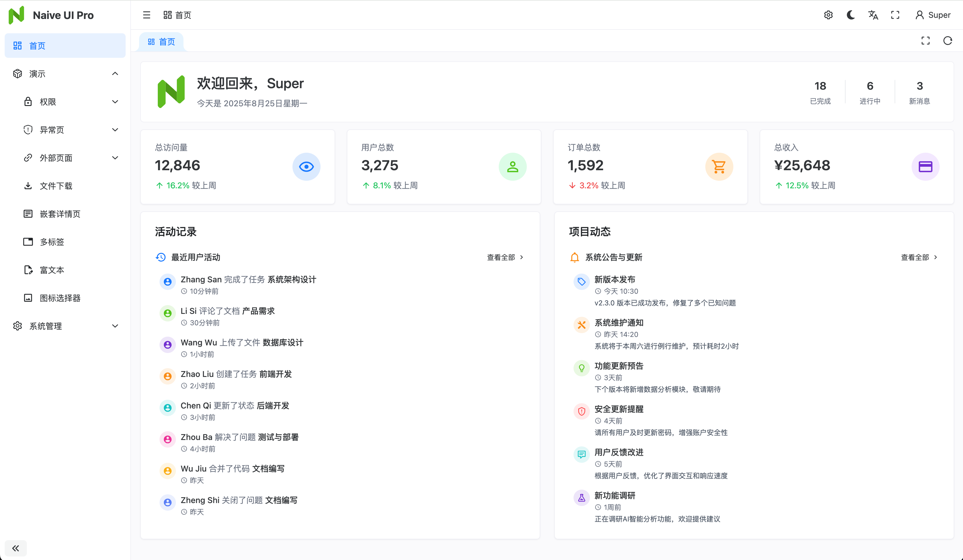The image size is (963, 560).
Task: Enter fullscreen using the header fullscreen icon
Action: 895,15
